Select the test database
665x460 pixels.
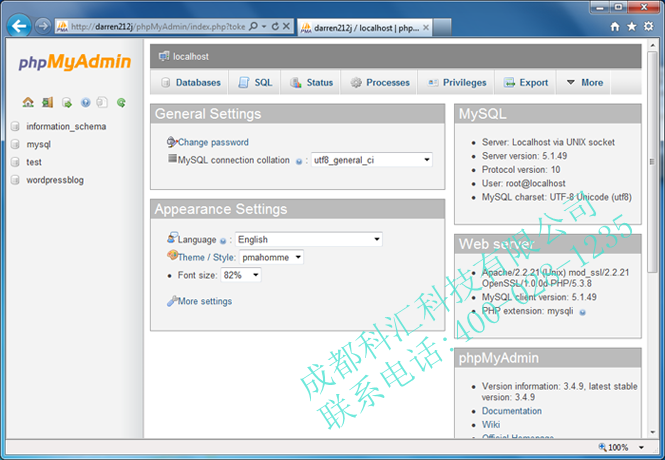(34, 162)
